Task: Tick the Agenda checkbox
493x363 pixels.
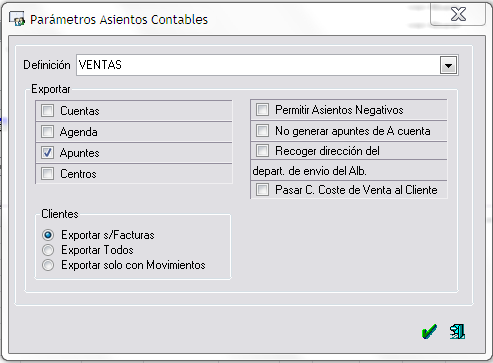Action: tap(47, 132)
